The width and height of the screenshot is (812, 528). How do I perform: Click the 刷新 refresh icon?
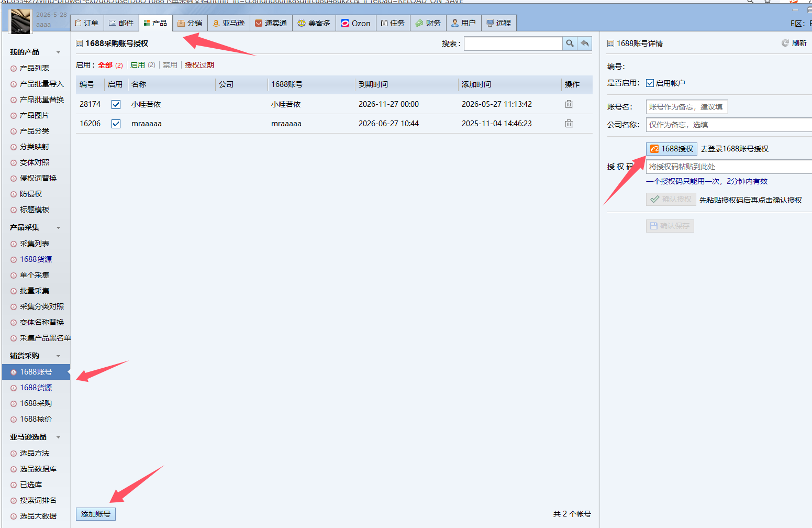(x=785, y=43)
